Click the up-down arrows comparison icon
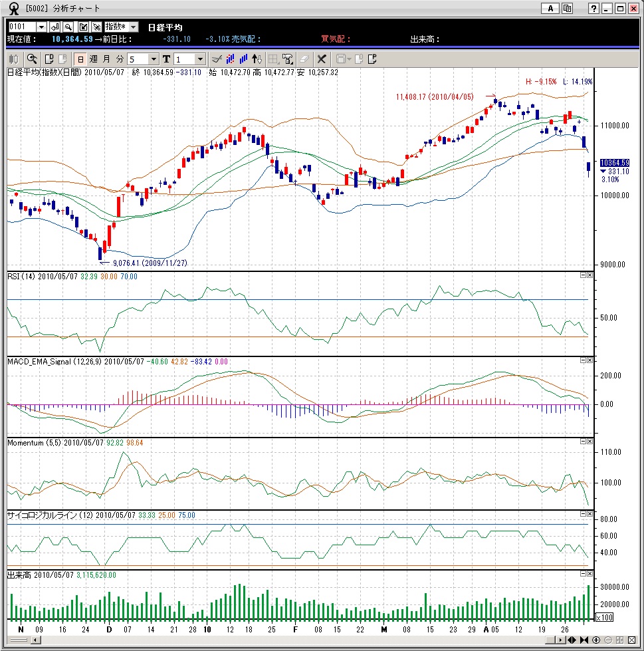Screen dimensions: 644x651 click(x=257, y=59)
